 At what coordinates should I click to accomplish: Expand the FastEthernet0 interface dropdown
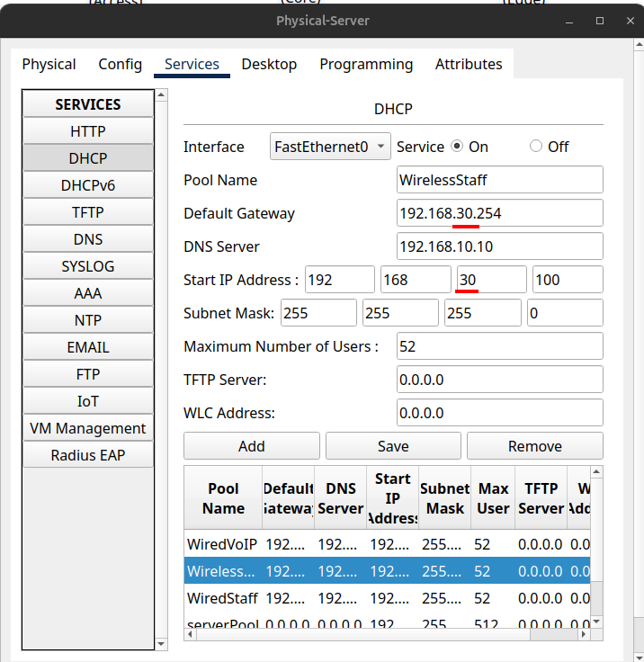(330, 147)
